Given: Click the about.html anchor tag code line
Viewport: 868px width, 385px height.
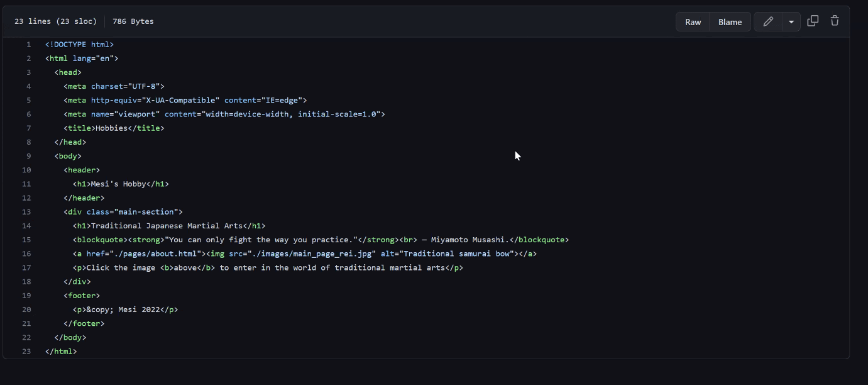Looking at the screenshot, I should [x=304, y=254].
